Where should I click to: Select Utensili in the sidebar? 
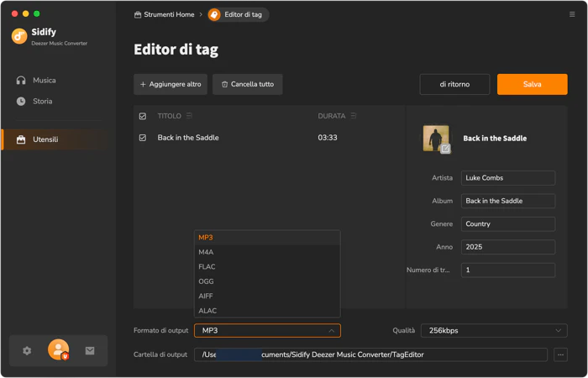point(55,139)
